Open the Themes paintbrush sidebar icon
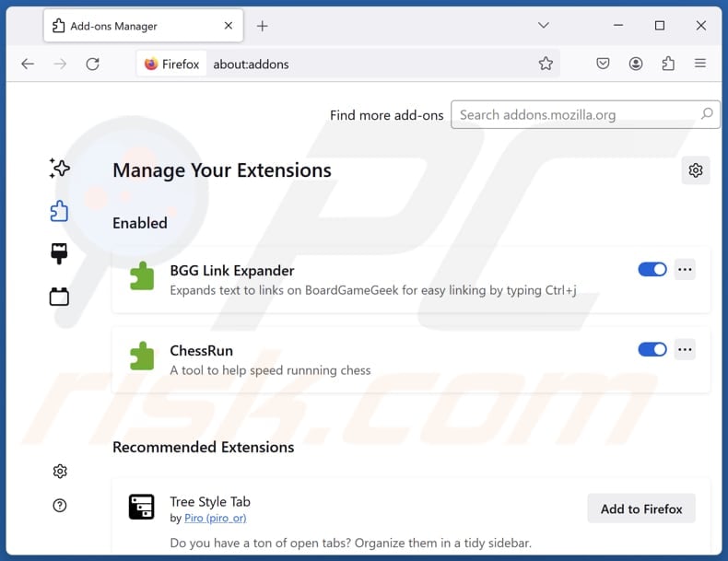 pyautogui.click(x=60, y=254)
